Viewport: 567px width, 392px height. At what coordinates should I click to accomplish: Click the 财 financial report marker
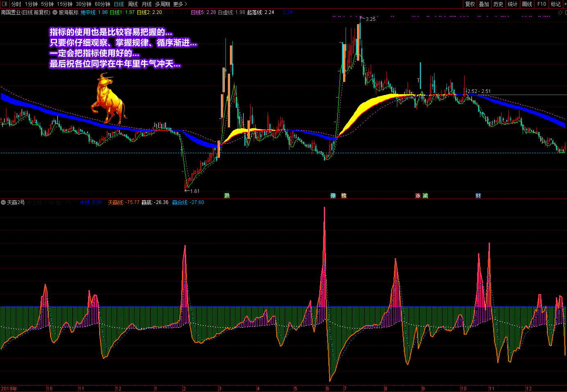(x=478, y=196)
